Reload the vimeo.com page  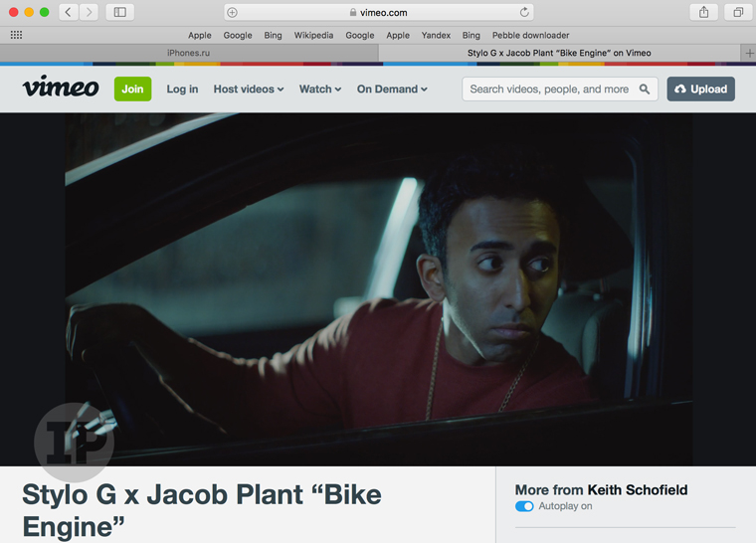click(x=524, y=12)
